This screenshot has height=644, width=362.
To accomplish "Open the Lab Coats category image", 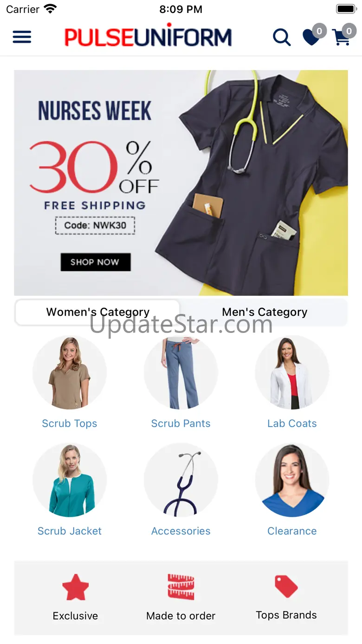I will (292, 372).
